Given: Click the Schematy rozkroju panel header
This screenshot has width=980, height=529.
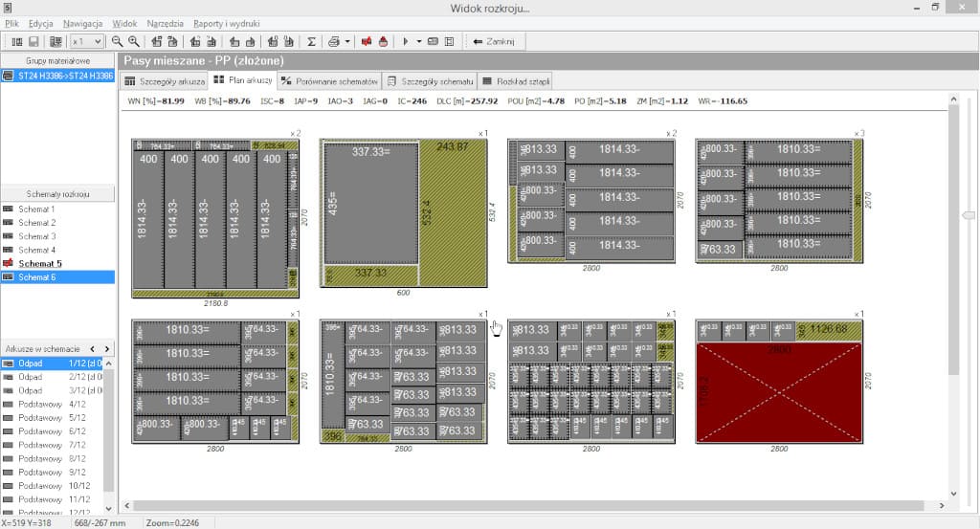Looking at the screenshot, I should (x=57, y=194).
